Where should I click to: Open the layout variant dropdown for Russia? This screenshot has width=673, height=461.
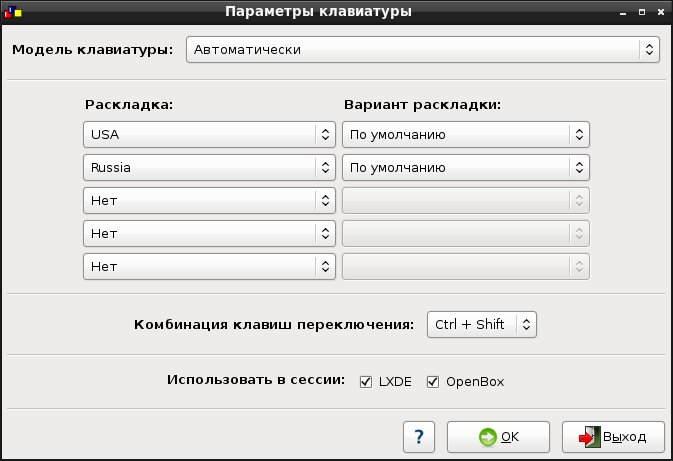click(x=466, y=167)
